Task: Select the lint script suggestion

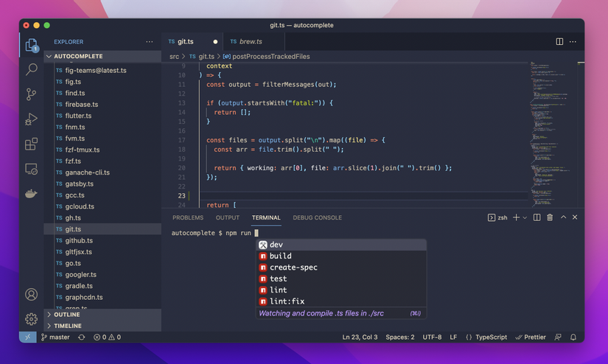Action: (x=341, y=290)
